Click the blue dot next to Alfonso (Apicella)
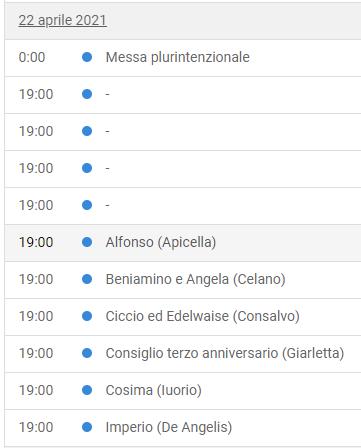361x448 pixels. [87, 242]
